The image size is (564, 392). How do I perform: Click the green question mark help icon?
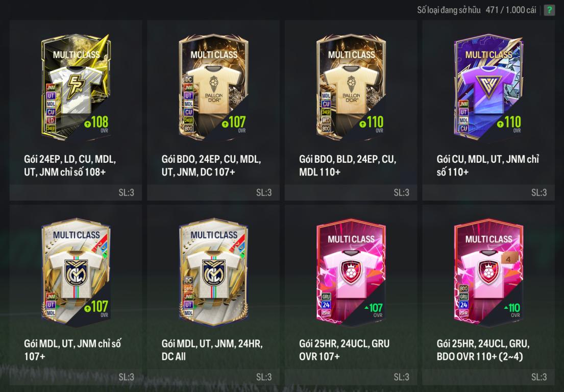click(549, 10)
